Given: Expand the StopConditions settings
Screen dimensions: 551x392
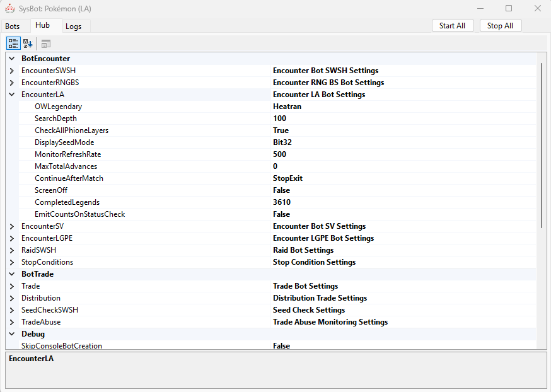Looking at the screenshot, I should tap(12, 262).
